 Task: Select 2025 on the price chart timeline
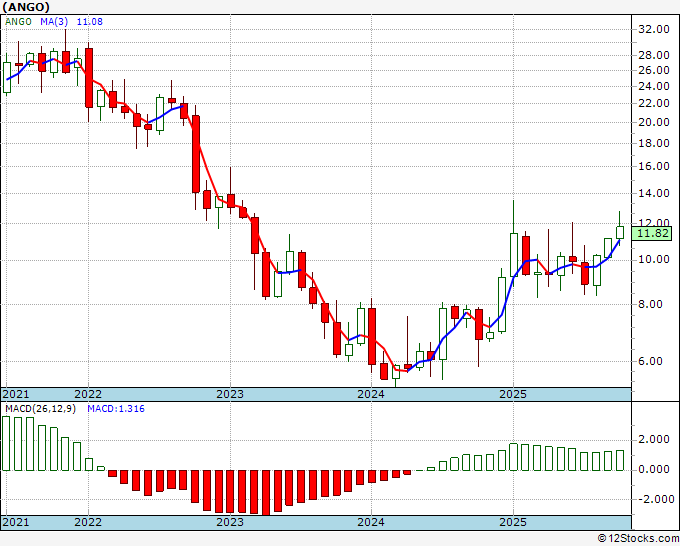[513, 394]
